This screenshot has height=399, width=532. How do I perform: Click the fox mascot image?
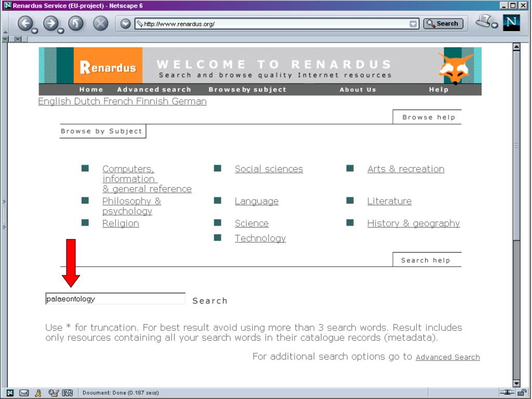(455, 68)
